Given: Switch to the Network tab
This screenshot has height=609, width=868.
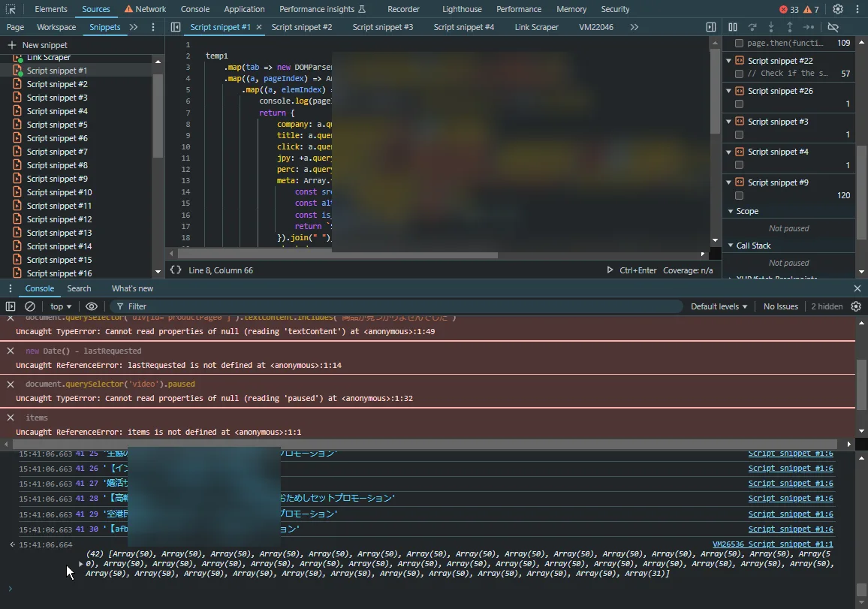Looking at the screenshot, I should click(x=145, y=9).
